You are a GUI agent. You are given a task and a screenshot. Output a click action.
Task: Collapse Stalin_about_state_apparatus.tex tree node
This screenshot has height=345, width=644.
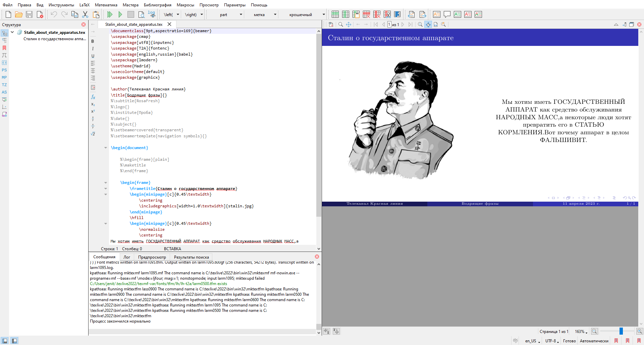[12, 32]
